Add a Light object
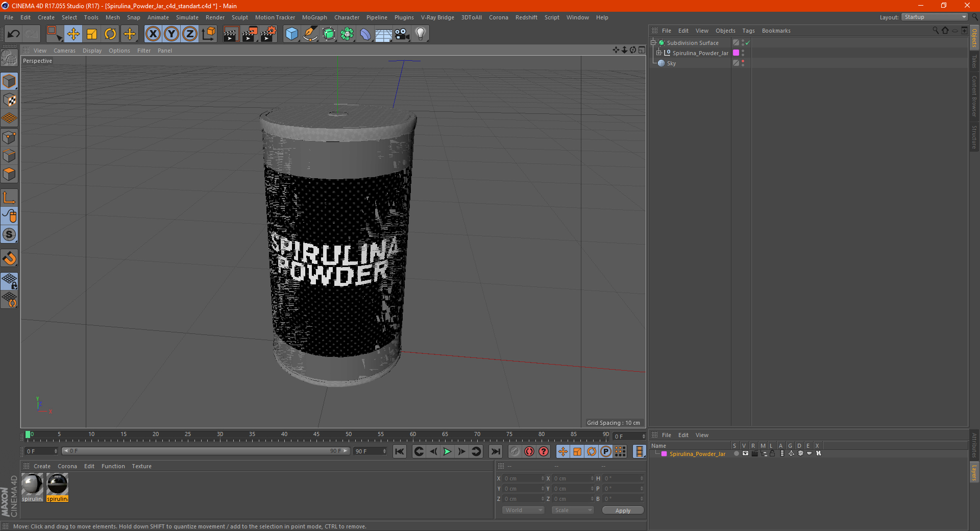Image resolution: width=980 pixels, height=531 pixels. (421, 34)
